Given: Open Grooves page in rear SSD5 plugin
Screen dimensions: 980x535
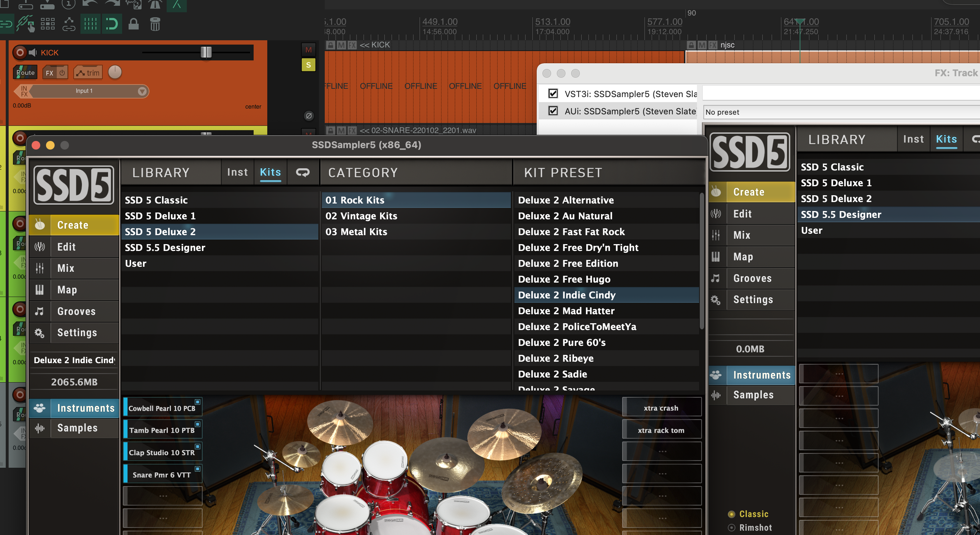Looking at the screenshot, I should 752,278.
